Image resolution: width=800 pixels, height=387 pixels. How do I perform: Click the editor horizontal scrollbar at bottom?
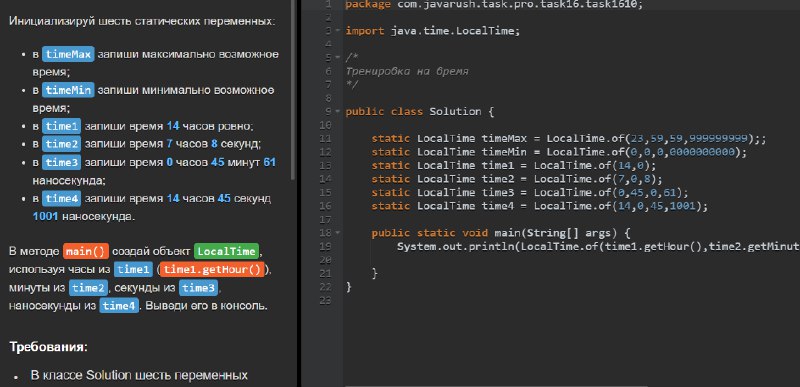[495, 385]
